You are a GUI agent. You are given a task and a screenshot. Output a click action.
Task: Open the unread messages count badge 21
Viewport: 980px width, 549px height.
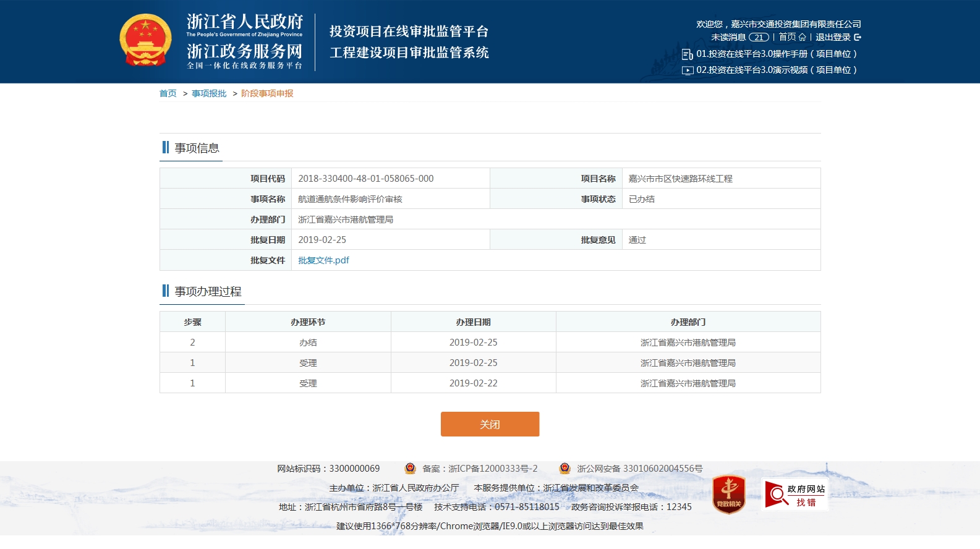tap(759, 37)
